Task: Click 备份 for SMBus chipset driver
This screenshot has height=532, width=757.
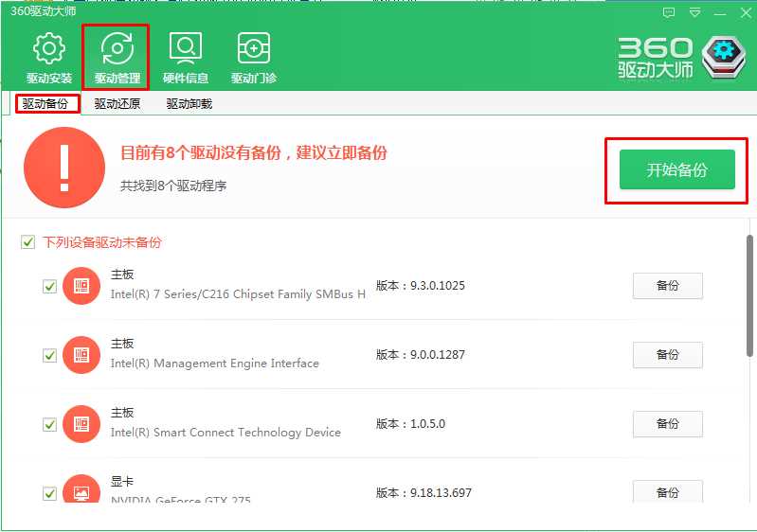Action: (668, 286)
